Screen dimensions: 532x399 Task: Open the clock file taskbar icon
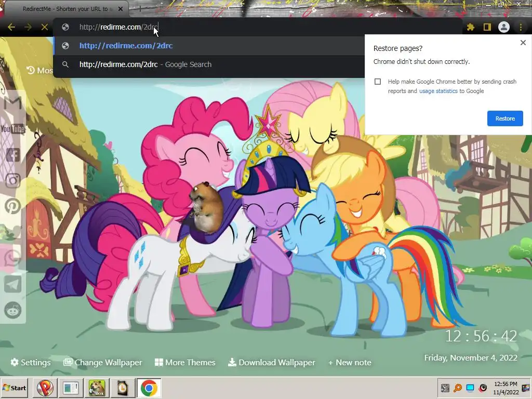(x=123, y=388)
